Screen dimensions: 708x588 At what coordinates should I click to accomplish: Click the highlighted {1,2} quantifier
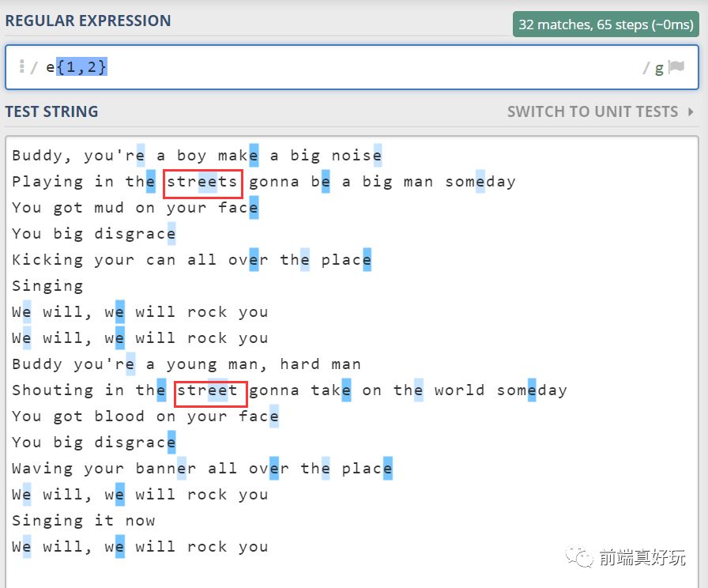pyautogui.click(x=81, y=67)
